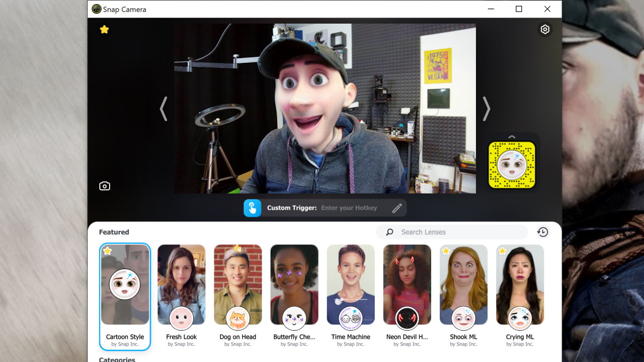Click the Time Machine round icon
Viewport: 644px width, 362px height.
[351, 318]
